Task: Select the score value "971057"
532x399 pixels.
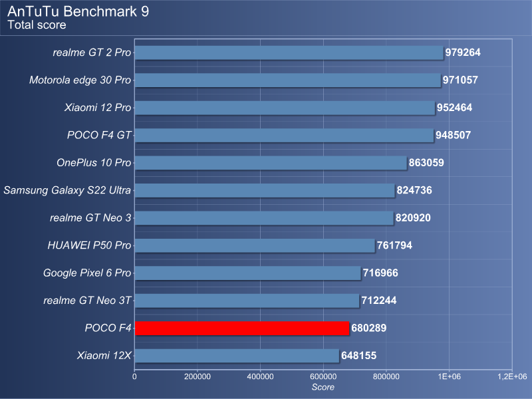Action: (460, 80)
